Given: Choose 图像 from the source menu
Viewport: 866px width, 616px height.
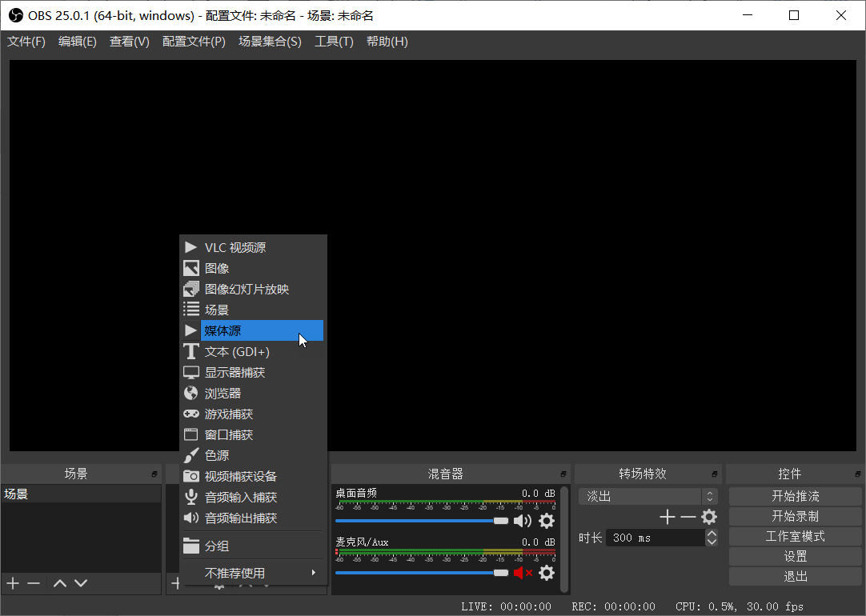Looking at the screenshot, I should pos(253,268).
